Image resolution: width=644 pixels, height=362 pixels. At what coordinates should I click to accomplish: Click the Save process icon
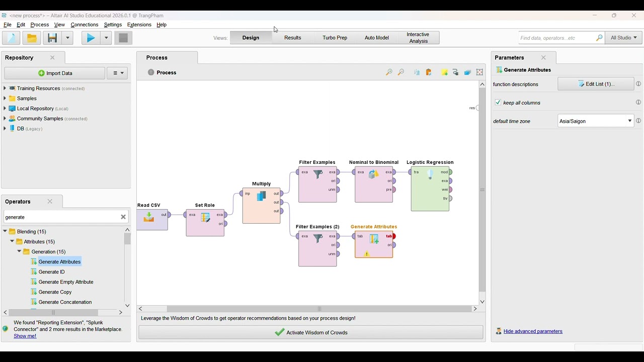point(52,38)
